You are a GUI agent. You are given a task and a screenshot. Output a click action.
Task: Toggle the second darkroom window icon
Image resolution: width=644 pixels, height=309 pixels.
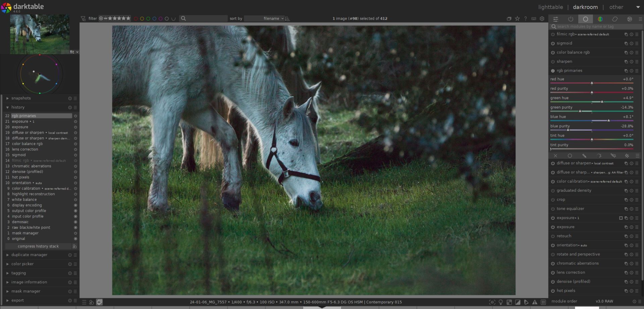[99, 302]
